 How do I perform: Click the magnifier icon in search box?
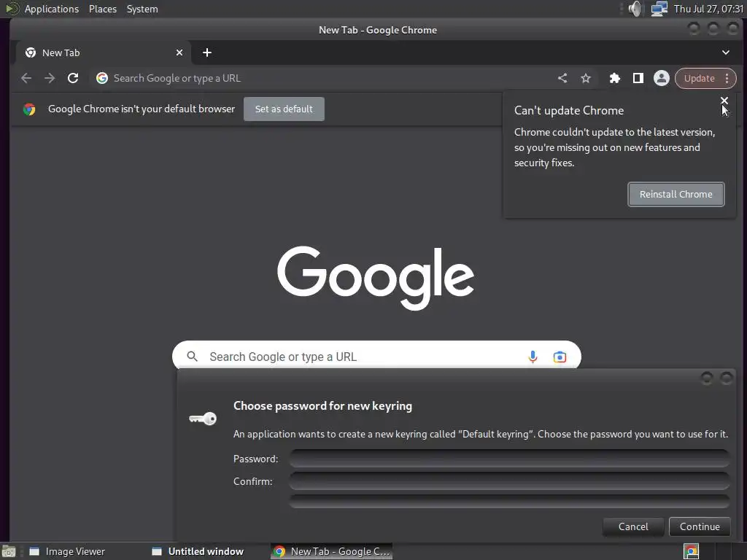(192, 356)
